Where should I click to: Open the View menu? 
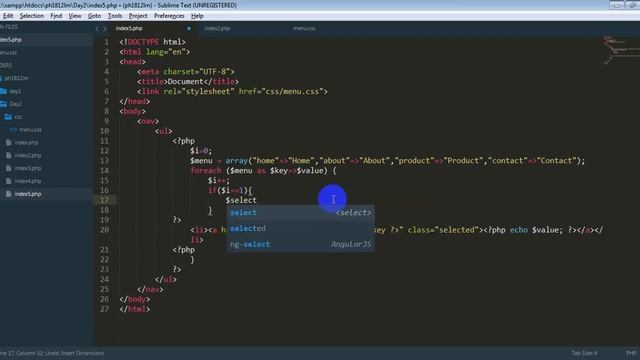tap(75, 16)
